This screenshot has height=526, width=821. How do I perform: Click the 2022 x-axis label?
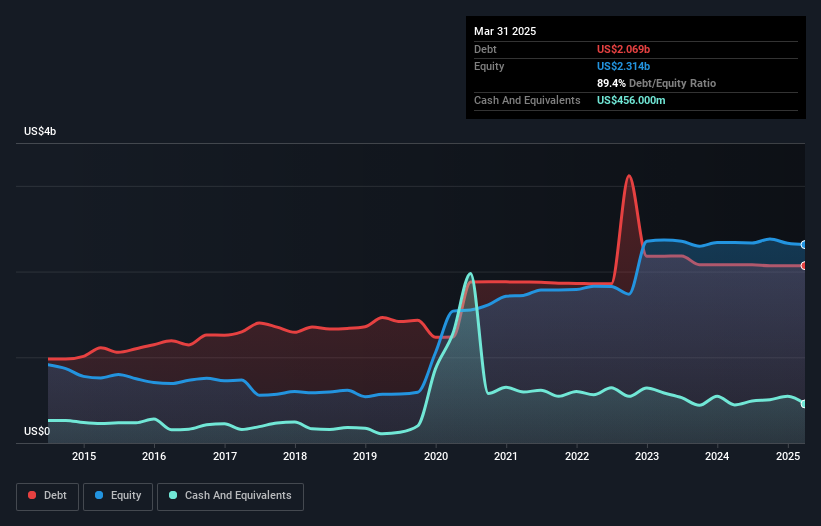coord(576,456)
